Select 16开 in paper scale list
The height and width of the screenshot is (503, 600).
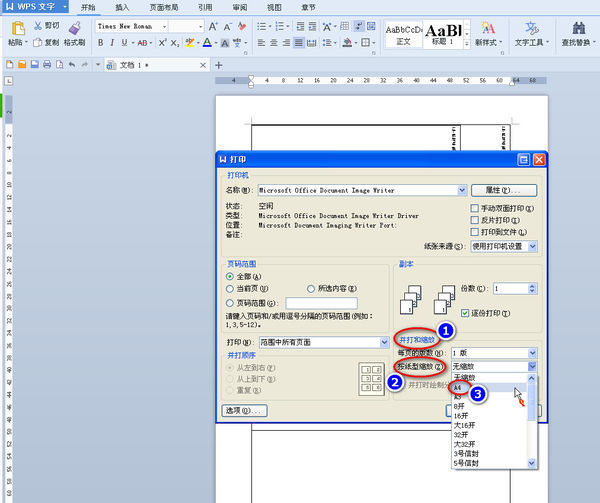click(490, 416)
